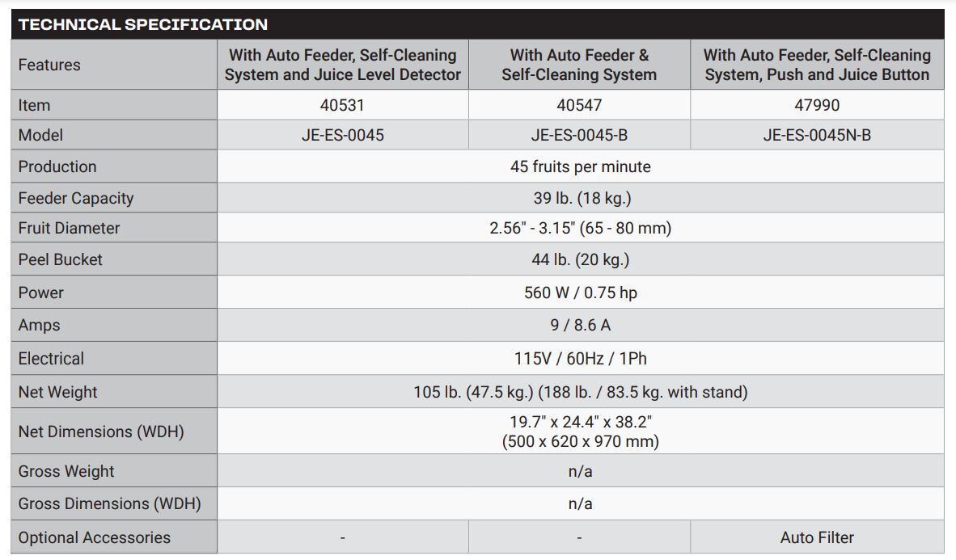Click the Juice Level Detector column header
956x560 pixels.
[x=342, y=65]
